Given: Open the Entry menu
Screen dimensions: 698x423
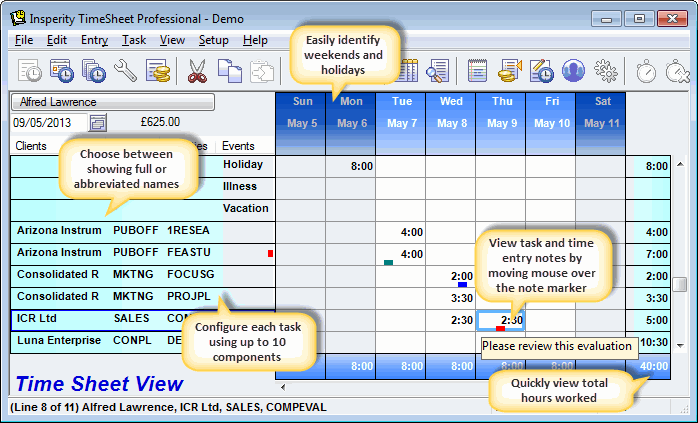Looking at the screenshot, I should (94, 40).
